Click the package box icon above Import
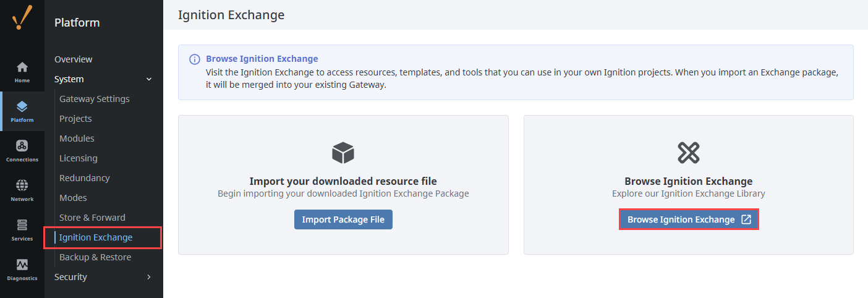 coord(343,152)
